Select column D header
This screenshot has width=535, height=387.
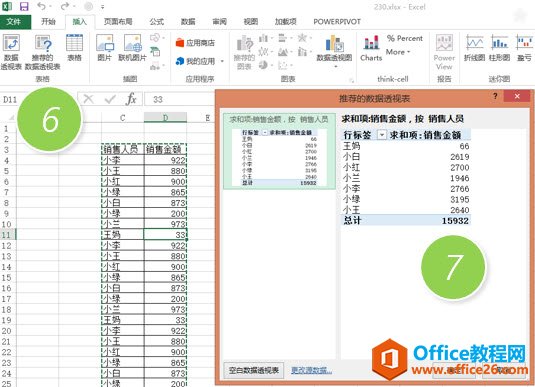click(x=165, y=118)
